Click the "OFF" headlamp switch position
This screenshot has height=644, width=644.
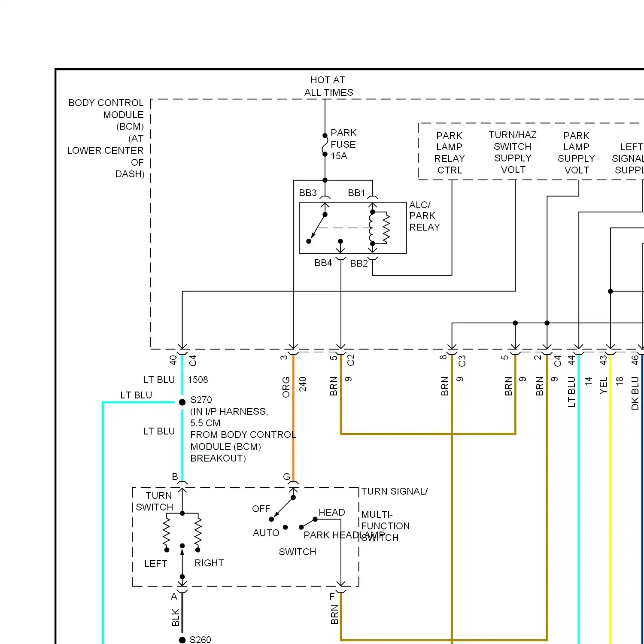pos(261,509)
